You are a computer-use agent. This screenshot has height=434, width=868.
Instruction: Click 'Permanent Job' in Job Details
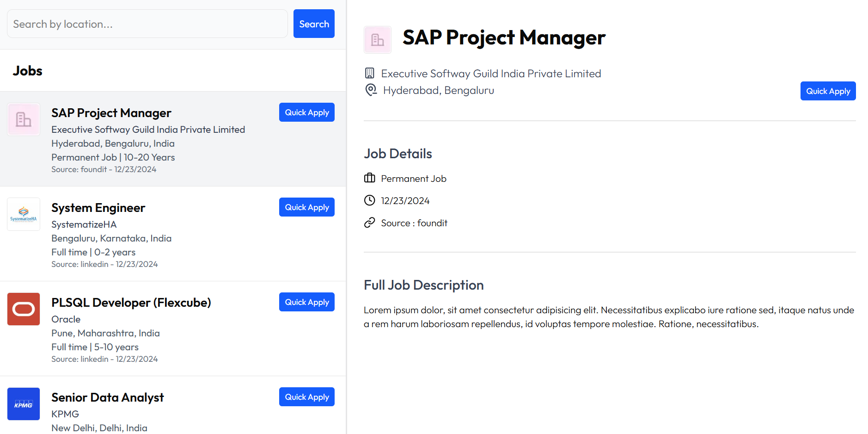414,179
